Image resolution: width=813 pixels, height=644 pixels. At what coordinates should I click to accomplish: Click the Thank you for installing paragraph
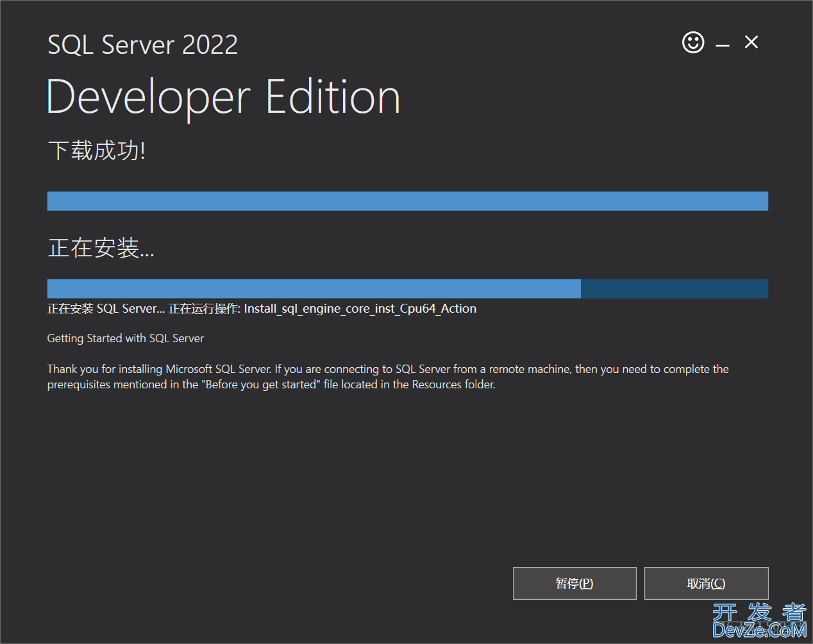click(388, 377)
